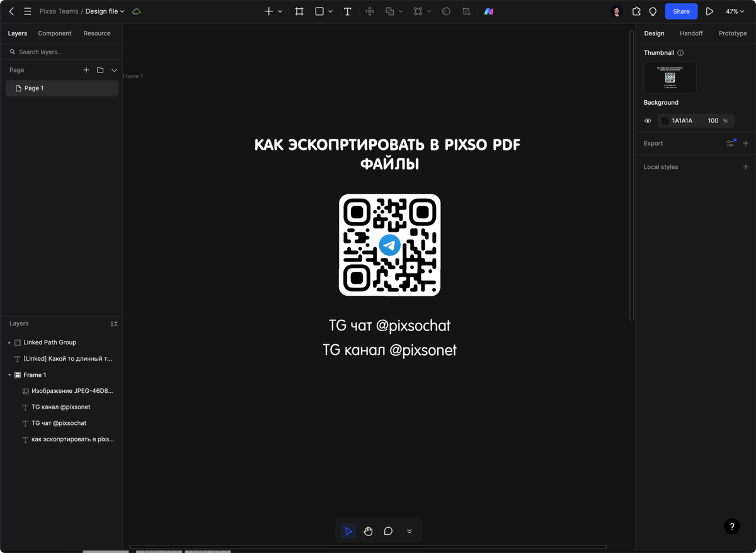756x553 pixels.
Task: Click the crop image icon
Action: point(466,11)
